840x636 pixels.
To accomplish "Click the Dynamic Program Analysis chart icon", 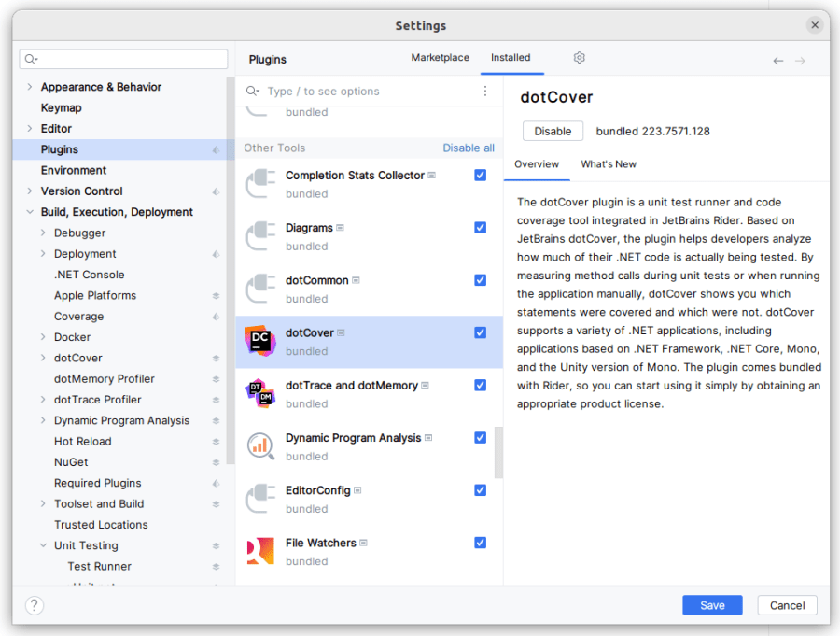I will [x=260, y=446].
